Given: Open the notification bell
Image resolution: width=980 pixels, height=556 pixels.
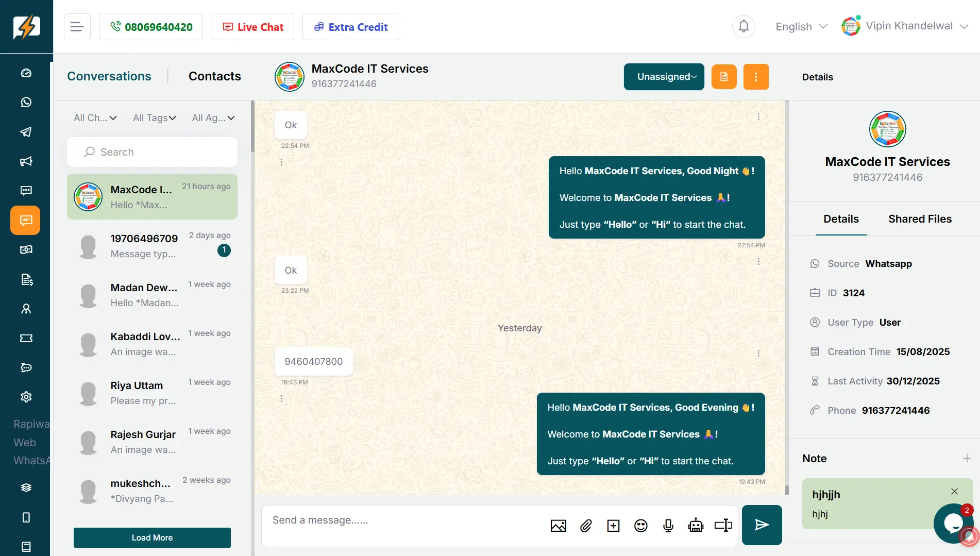Looking at the screenshot, I should pyautogui.click(x=744, y=26).
